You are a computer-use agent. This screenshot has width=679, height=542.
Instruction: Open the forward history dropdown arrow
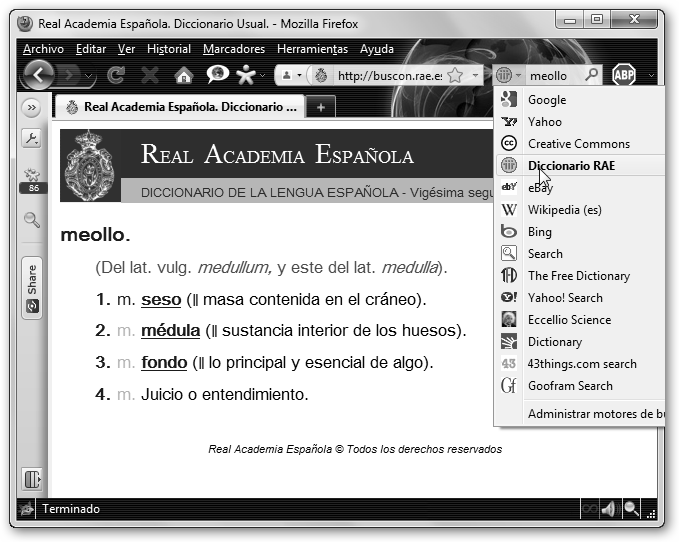click(90, 76)
